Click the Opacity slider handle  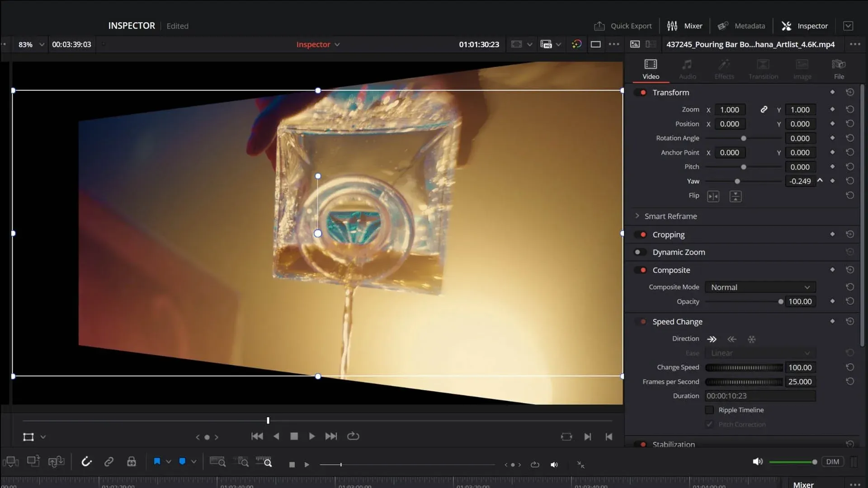pos(780,301)
